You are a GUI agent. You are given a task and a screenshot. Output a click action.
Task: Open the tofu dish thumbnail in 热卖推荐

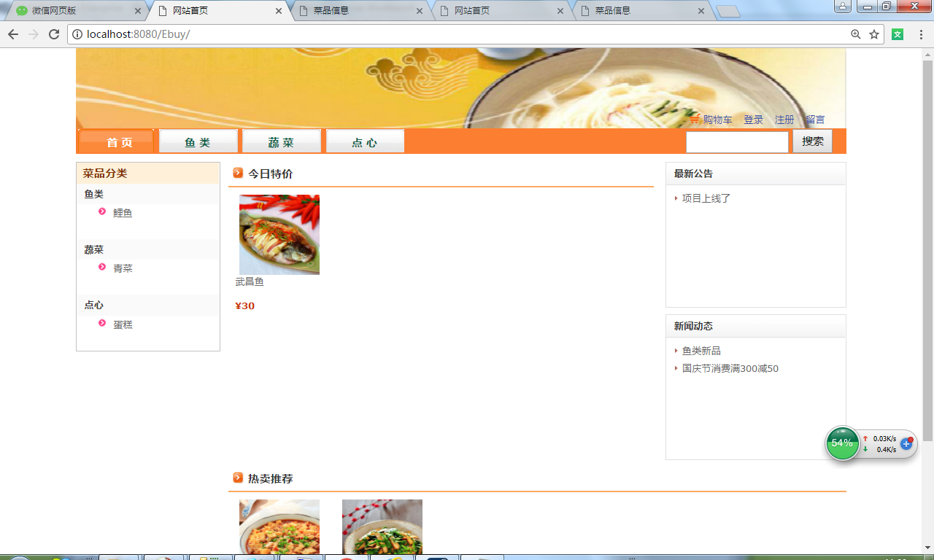[279, 526]
